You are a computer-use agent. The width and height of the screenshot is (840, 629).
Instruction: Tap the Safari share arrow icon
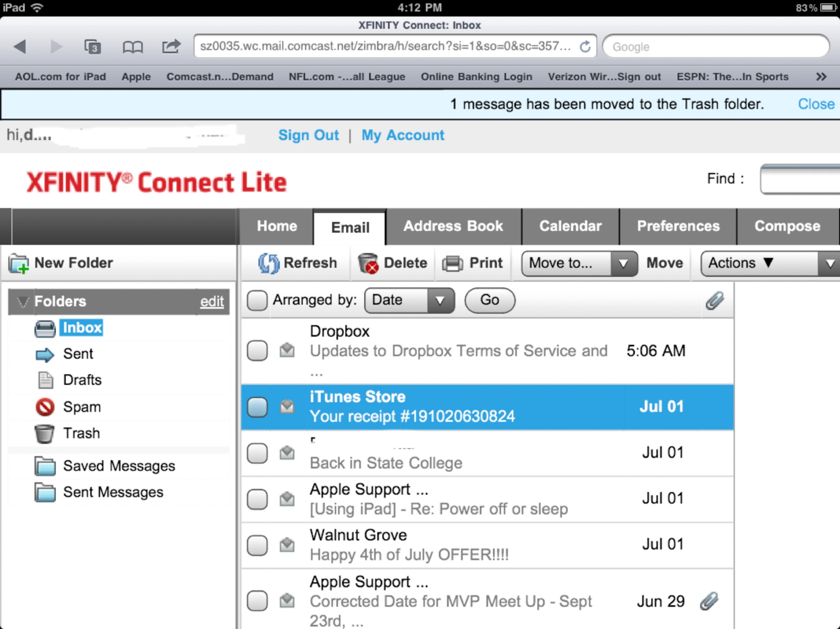tap(171, 46)
